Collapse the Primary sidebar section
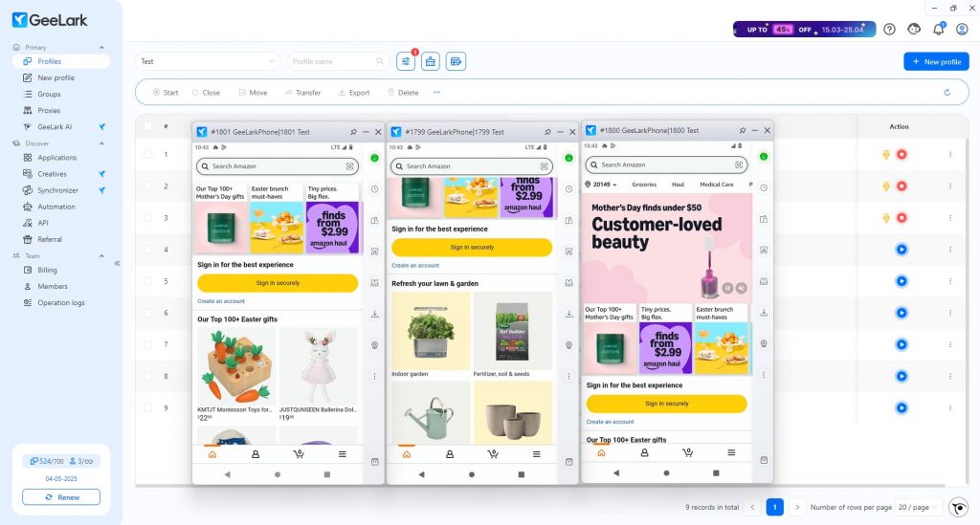980x525 pixels. (101, 48)
